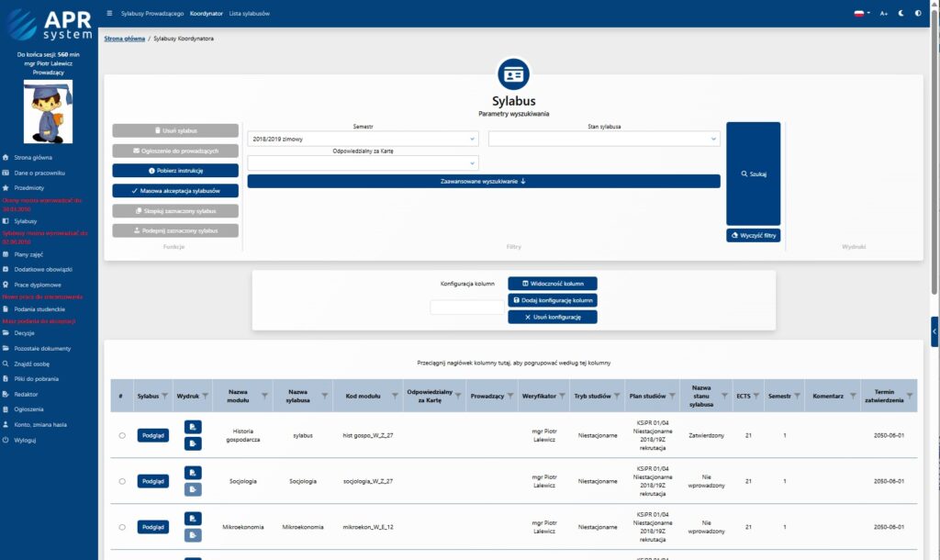Select the Mikroekonomia row radio button
940x560 pixels.
tap(122, 527)
